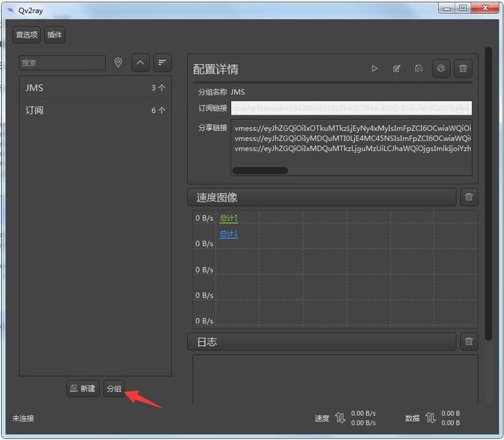Collapse the 速度图像 speed graph section

(322, 197)
